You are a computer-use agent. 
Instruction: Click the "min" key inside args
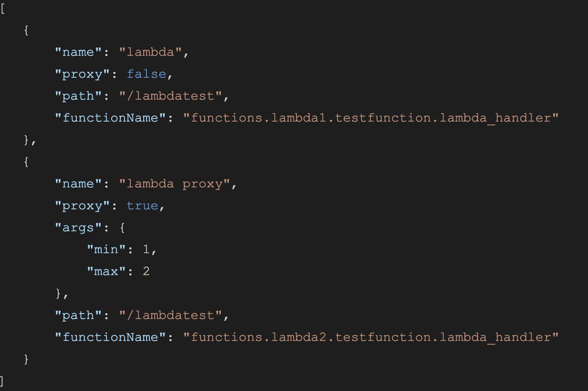click(106, 249)
